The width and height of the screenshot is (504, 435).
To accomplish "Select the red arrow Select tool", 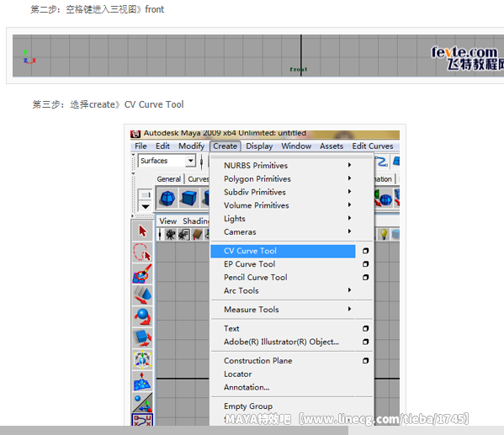I will pos(142,231).
